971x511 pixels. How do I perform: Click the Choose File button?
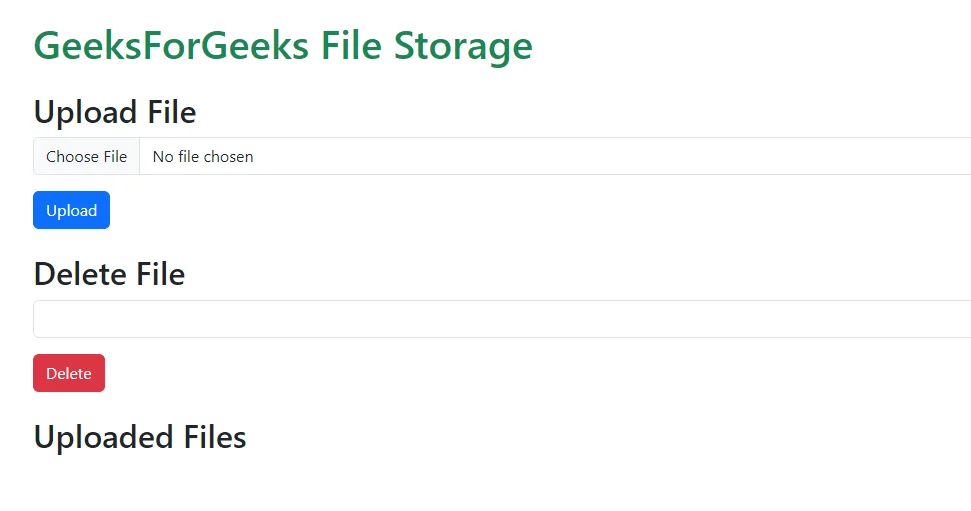[86, 156]
